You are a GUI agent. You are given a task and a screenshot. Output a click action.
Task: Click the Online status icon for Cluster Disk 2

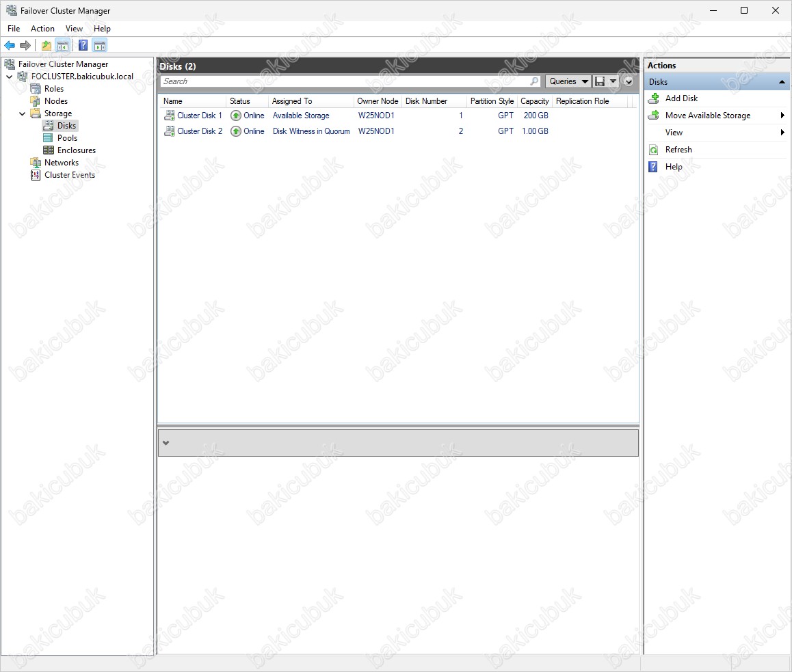pos(236,131)
